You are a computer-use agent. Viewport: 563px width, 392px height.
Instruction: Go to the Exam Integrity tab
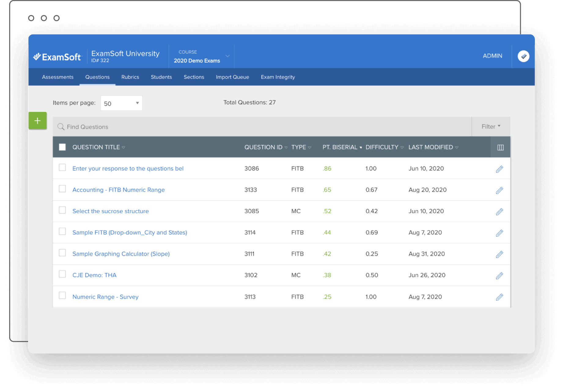pos(278,77)
